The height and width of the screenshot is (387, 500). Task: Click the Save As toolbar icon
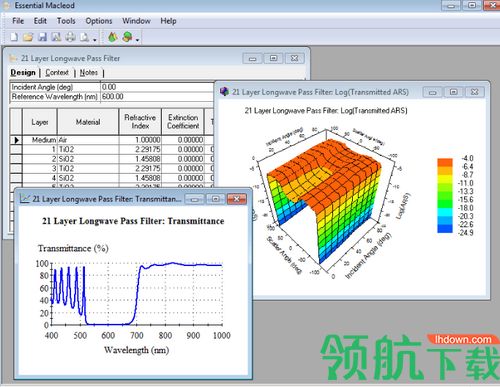coord(56,37)
